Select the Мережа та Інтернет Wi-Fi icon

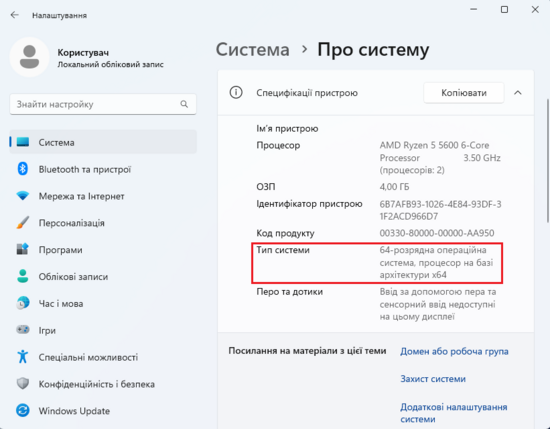[x=23, y=195]
